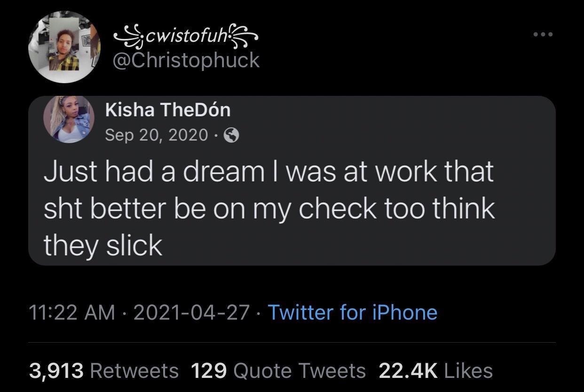Tap the line "Just had a dream"
Image resolution: width=584 pixels, height=392 pixels.
pos(269,172)
